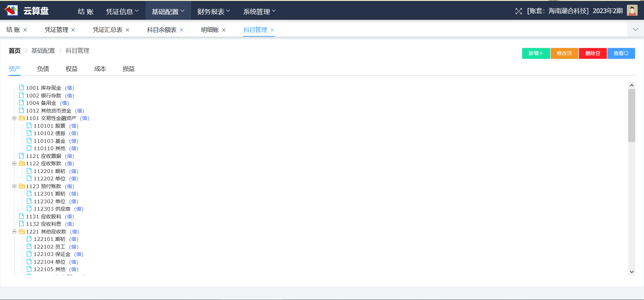644x300 pixels.
Task: Switch to the 凭证管理 page tab
Action: [x=56, y=30]
